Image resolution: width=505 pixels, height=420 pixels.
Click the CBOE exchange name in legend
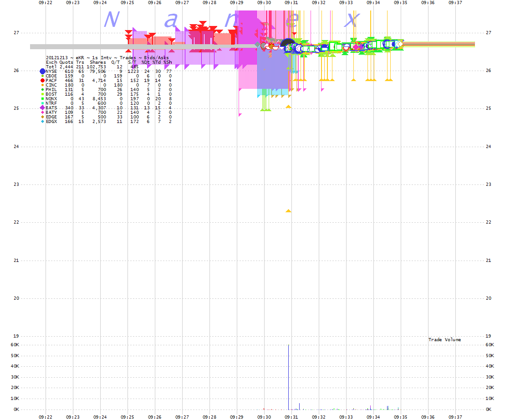tap(51, 76)
